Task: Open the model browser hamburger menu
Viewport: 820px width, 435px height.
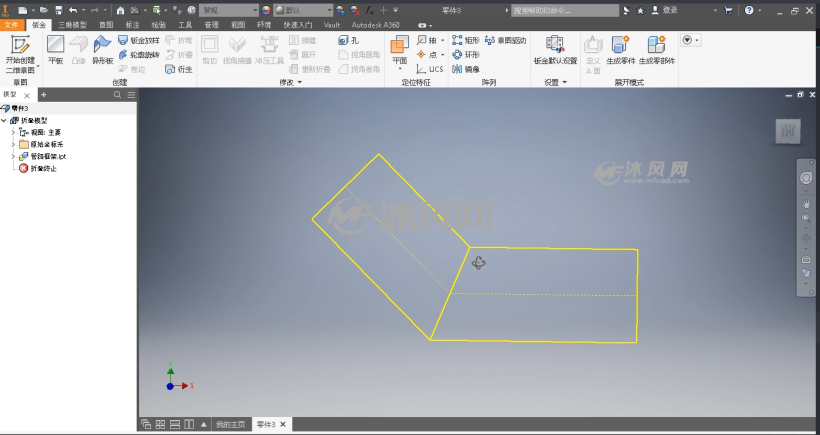Action: 131,95
